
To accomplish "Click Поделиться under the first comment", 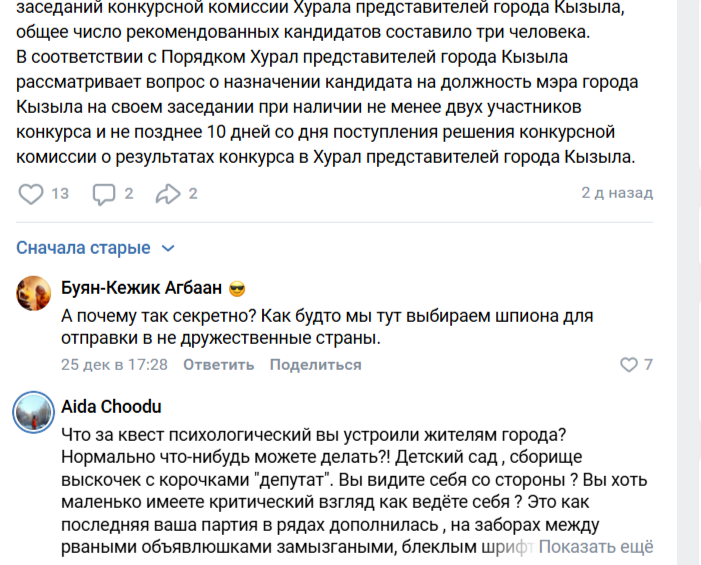I will coord(315,364).
